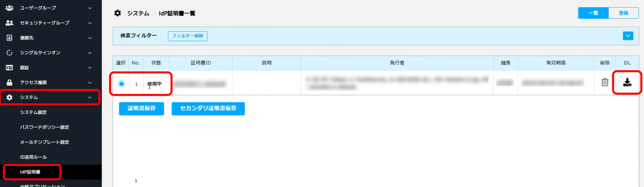Screen dimensions: 644x187
Task: Expand the ユーザーグループ menu chevron
Action: [x=90, y=8]
